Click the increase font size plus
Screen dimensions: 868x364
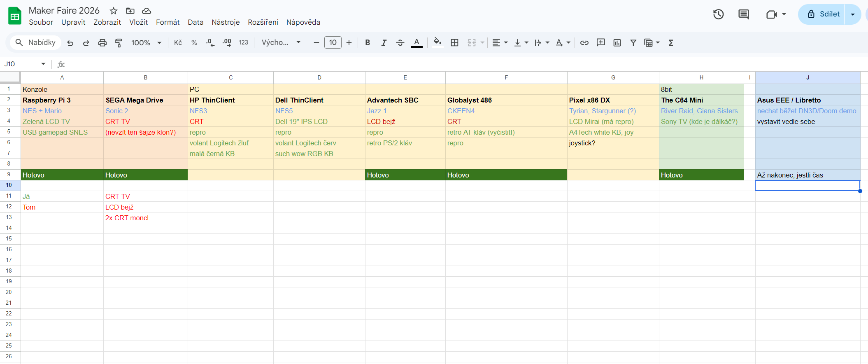(x=349, y=43)
